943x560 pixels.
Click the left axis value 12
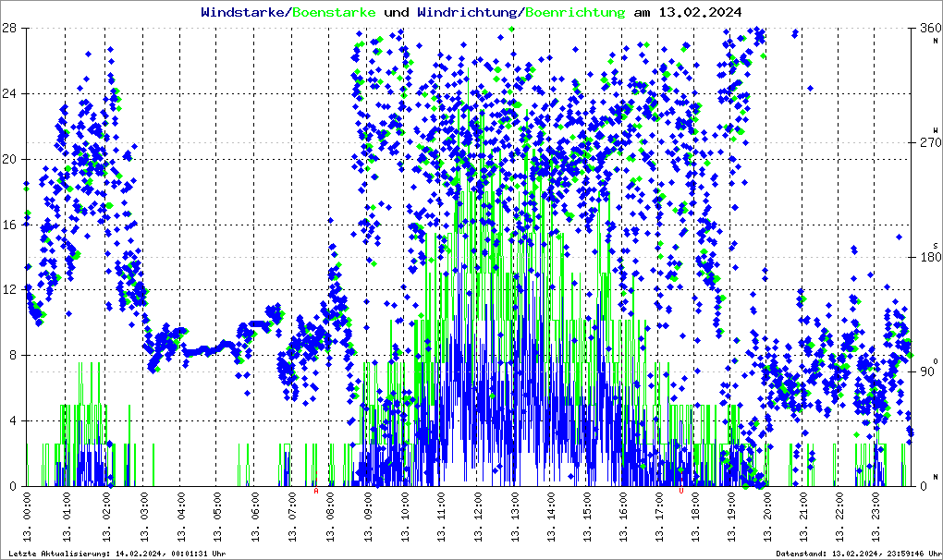8,290
